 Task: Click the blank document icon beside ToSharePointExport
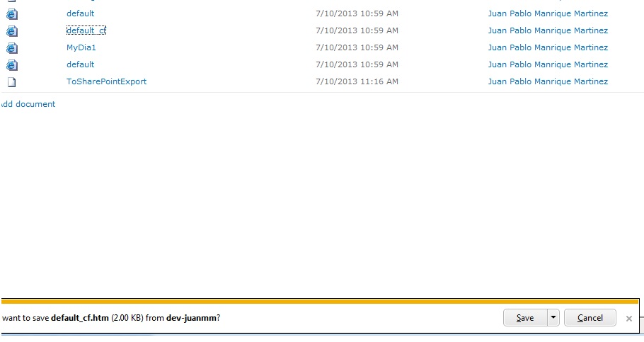pyautogui.click(x=11, y=82)
